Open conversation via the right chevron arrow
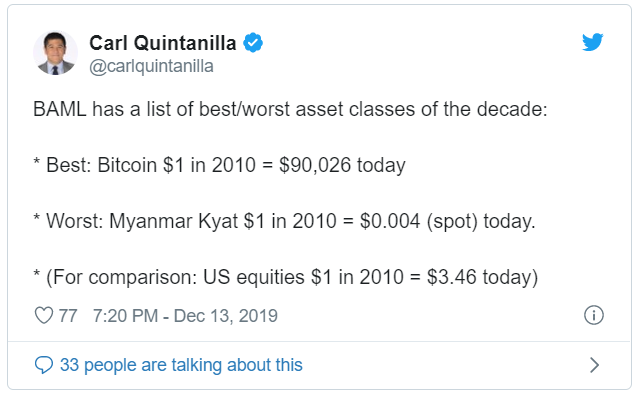The image size is (639, 399). coord(595,365)
